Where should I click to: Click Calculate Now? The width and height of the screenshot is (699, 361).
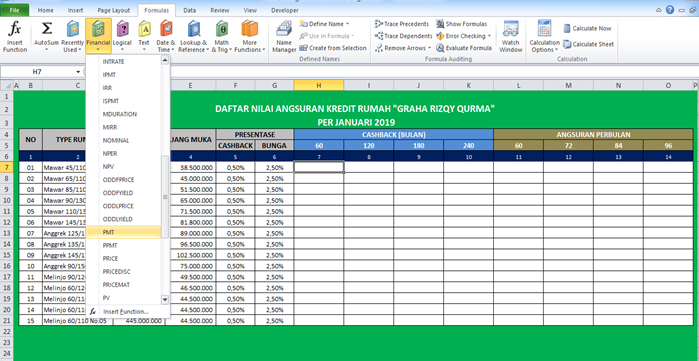tap(588, 29)
